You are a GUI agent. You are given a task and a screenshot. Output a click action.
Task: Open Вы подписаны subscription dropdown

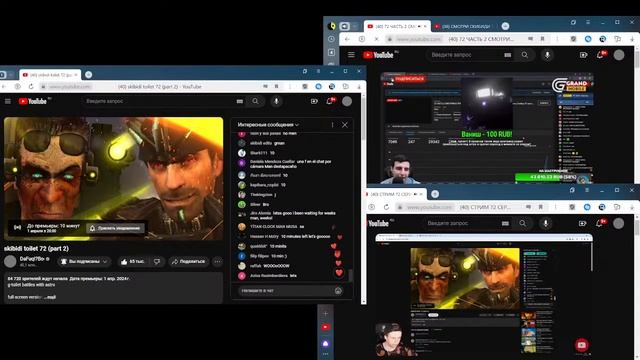[x=84, y=262]
